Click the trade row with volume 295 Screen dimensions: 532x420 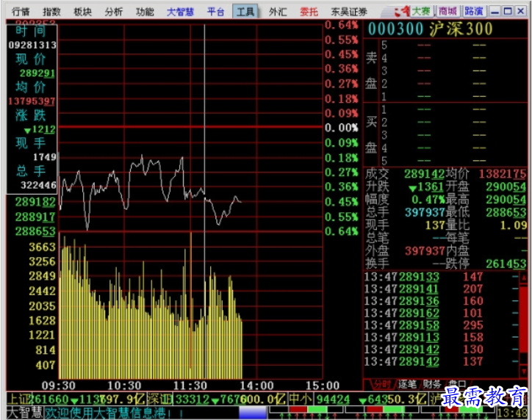click(x=441, y=325)
